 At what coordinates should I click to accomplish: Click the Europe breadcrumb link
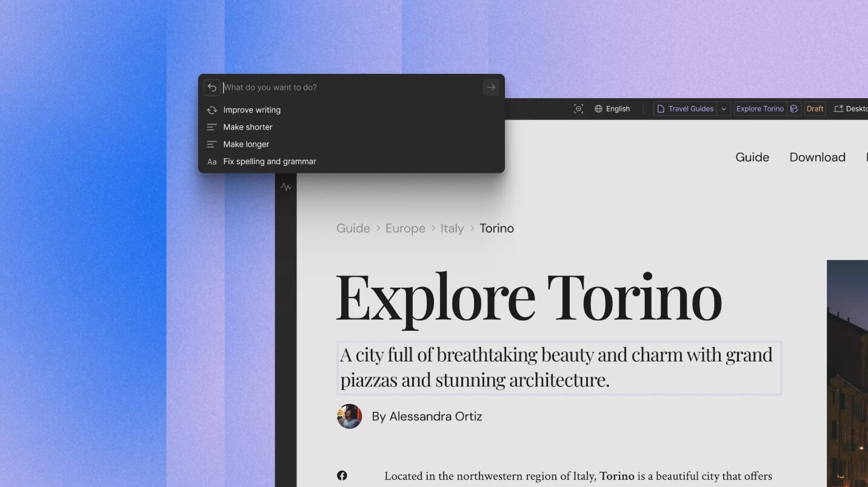pyautogui.click(x=405, y=228)
